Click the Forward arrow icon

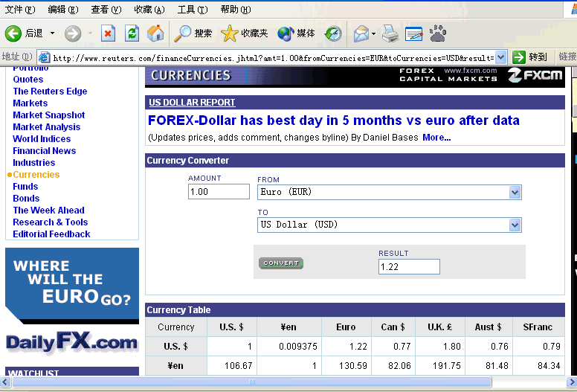(73, 33)
